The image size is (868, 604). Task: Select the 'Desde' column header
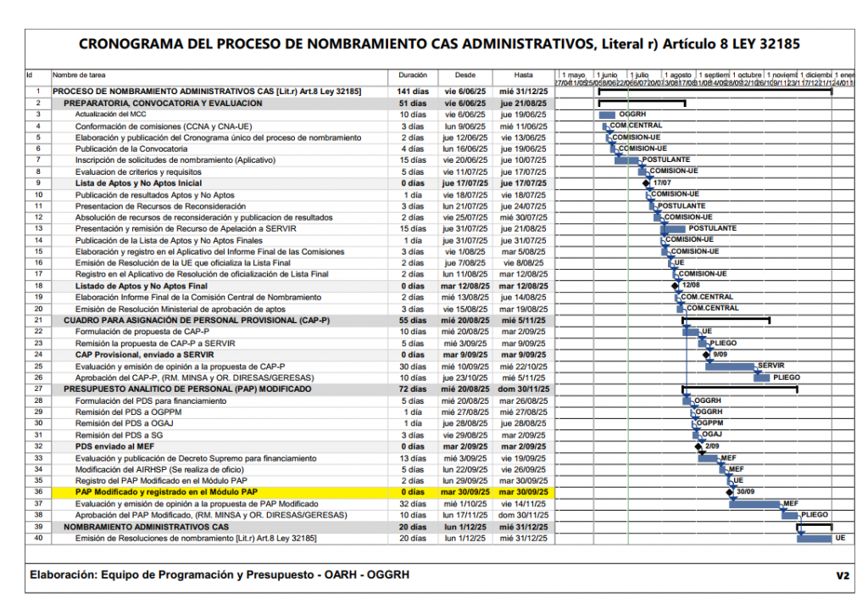(465, 75)
